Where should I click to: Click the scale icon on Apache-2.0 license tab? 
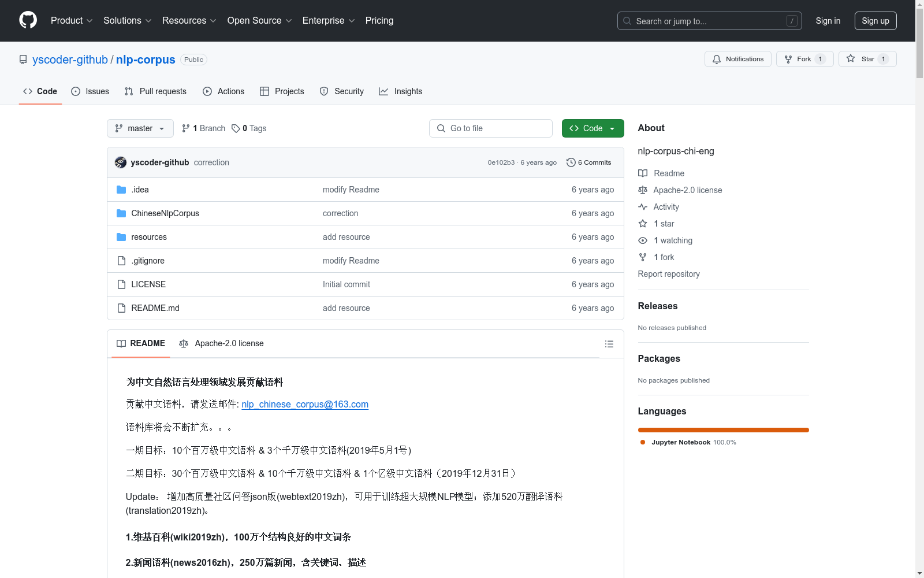pyautogui.click(x=184, y=344)
